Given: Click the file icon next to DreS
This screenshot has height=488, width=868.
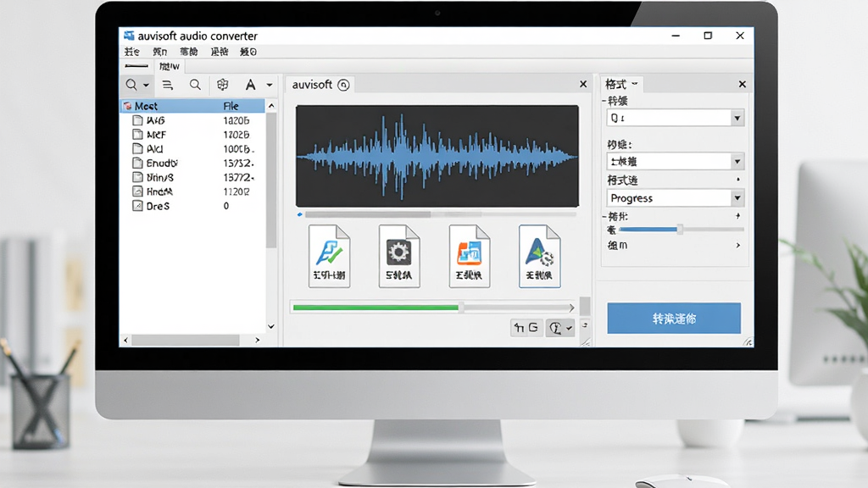Looking at the screenshot, I should click(137, 206).
